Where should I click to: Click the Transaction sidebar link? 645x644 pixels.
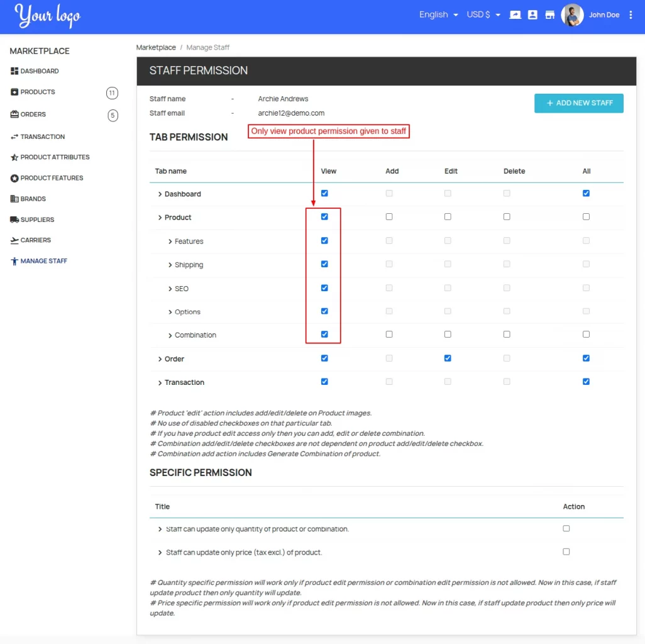coord(42,136)
